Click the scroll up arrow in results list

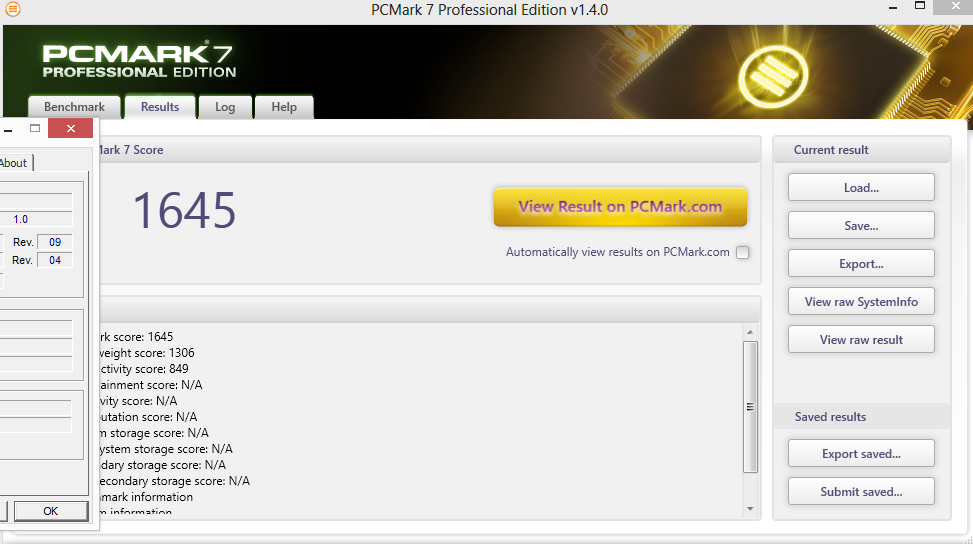point(750,332)
